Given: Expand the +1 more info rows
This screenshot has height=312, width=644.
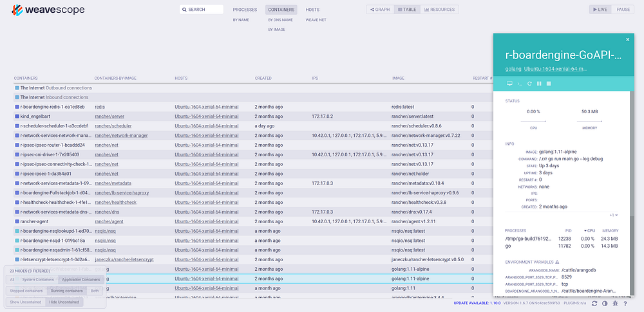Looking at the screenshot, I should pyautogui.click(x=614, y=215).
